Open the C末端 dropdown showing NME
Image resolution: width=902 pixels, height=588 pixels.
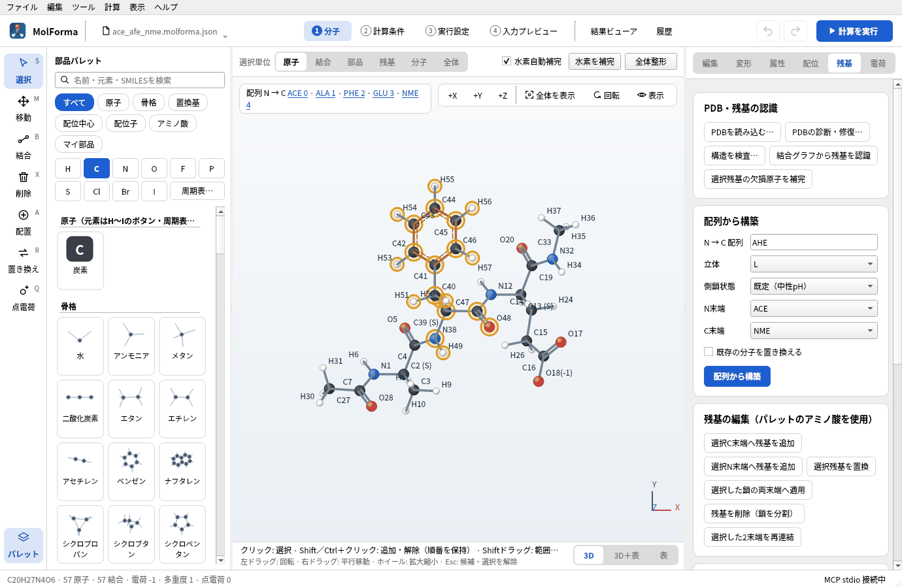pyautogui.click(x=814, y=331)
